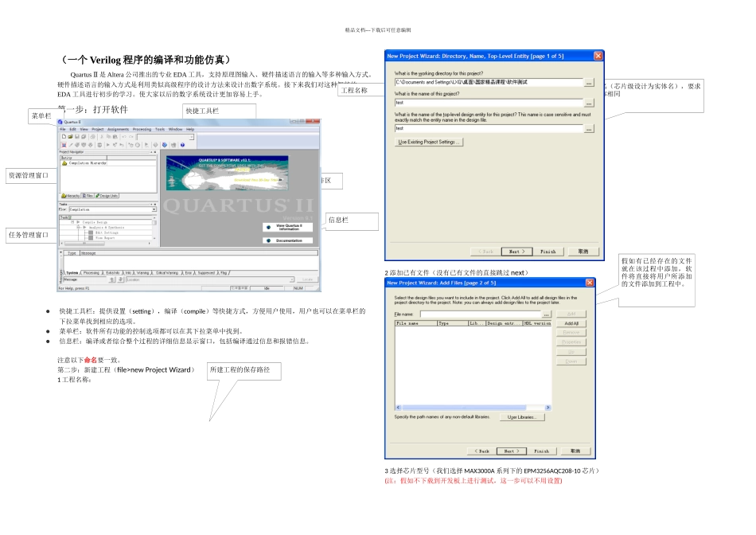Click the down arrow beside Message field
The width and height of the screenshot is (756, 535).
pyautogui.click(x=121, y=279)
